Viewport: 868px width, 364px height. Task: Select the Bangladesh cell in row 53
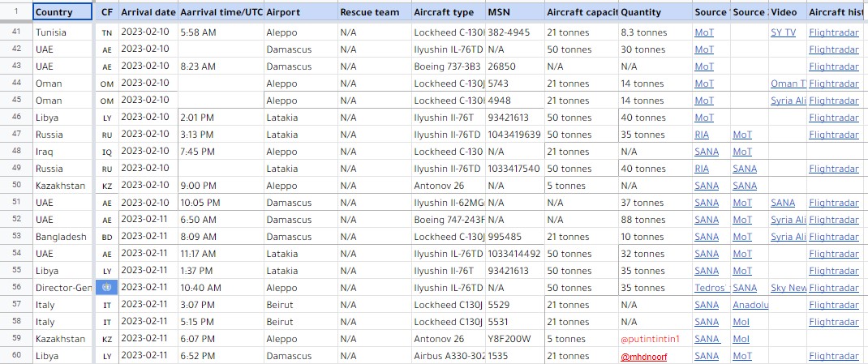click(x=62, y=237)
